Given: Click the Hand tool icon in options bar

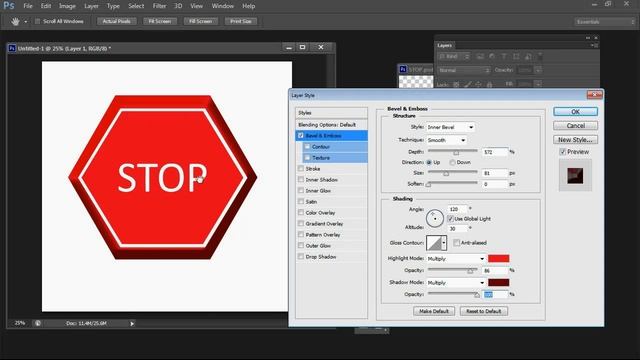Looking at the screenshot, I should point(16,21).
